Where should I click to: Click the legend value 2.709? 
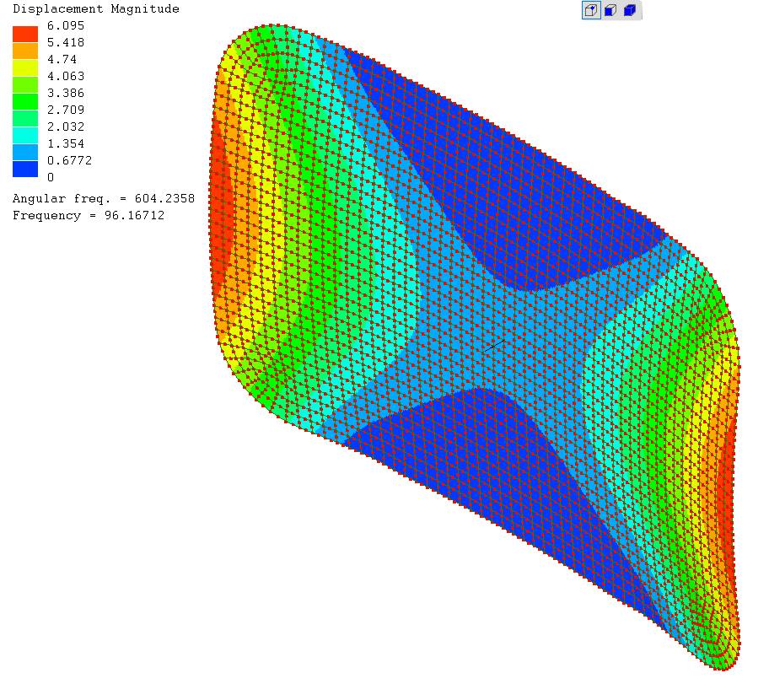[66, 110]
